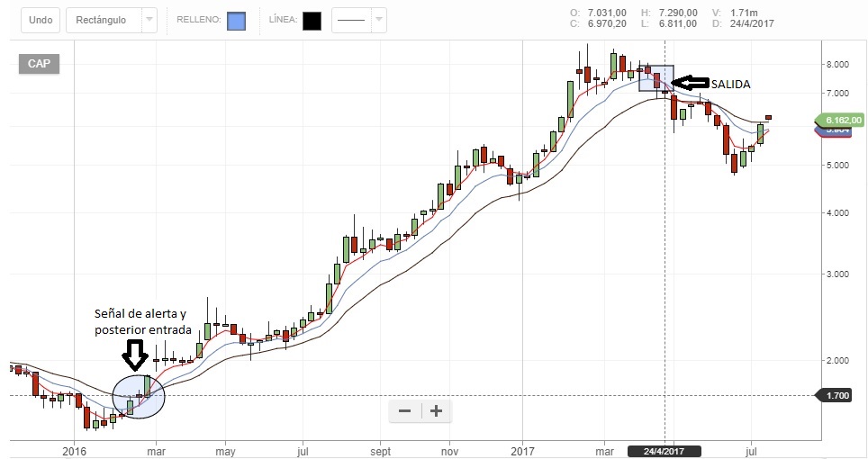Click the LÍNEA label
Image resolution: width=868 pixels, height=459 pixels.
coord(283,20)
